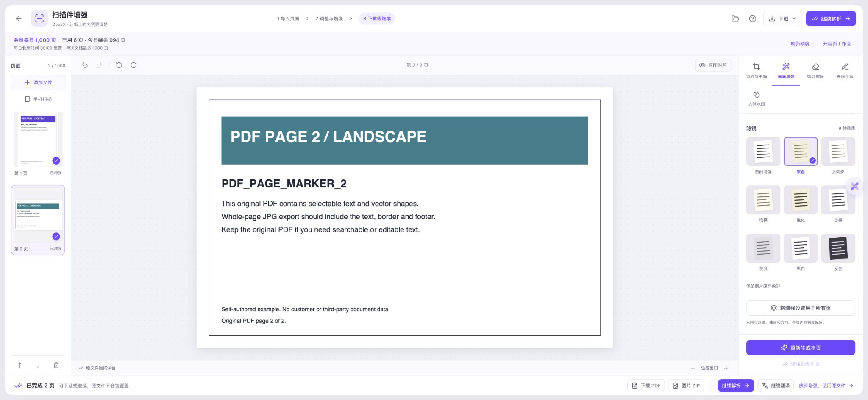Open 去除手写 tool
This screenshot has width=868, height=400.
(x=845, y=70)
